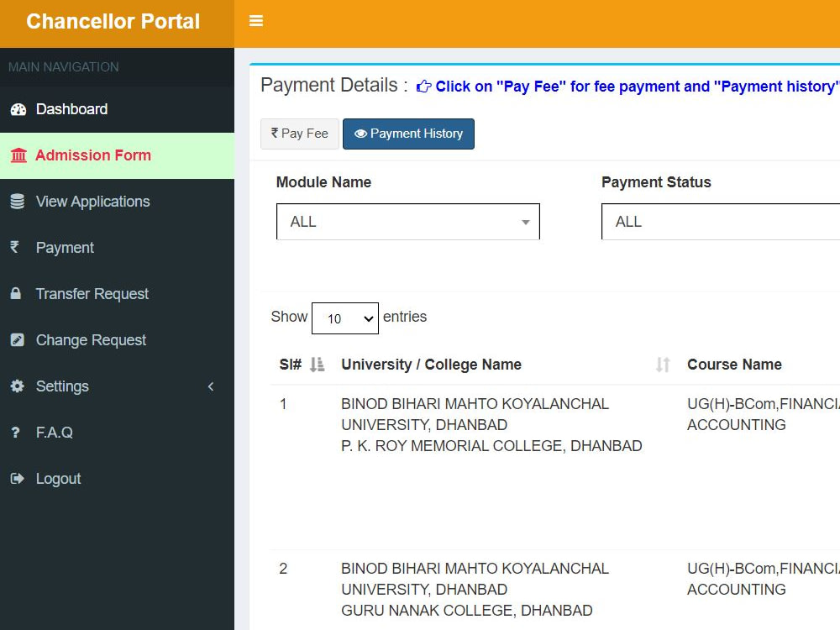This screenshot has height=630, width=840.
Task: Sort by University / College Name icon
Action: 663,365
